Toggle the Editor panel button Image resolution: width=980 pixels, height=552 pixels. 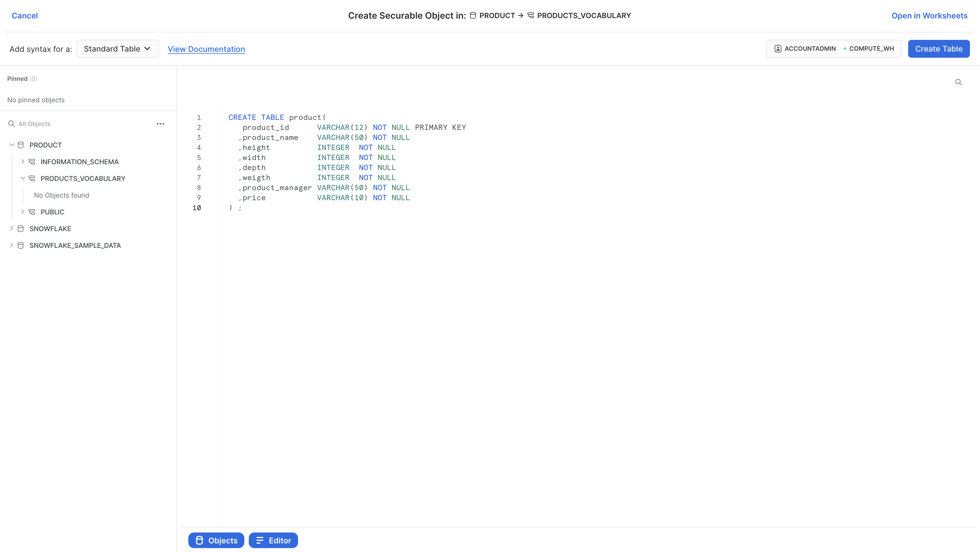pyautogui.click(x=273, y=540)
